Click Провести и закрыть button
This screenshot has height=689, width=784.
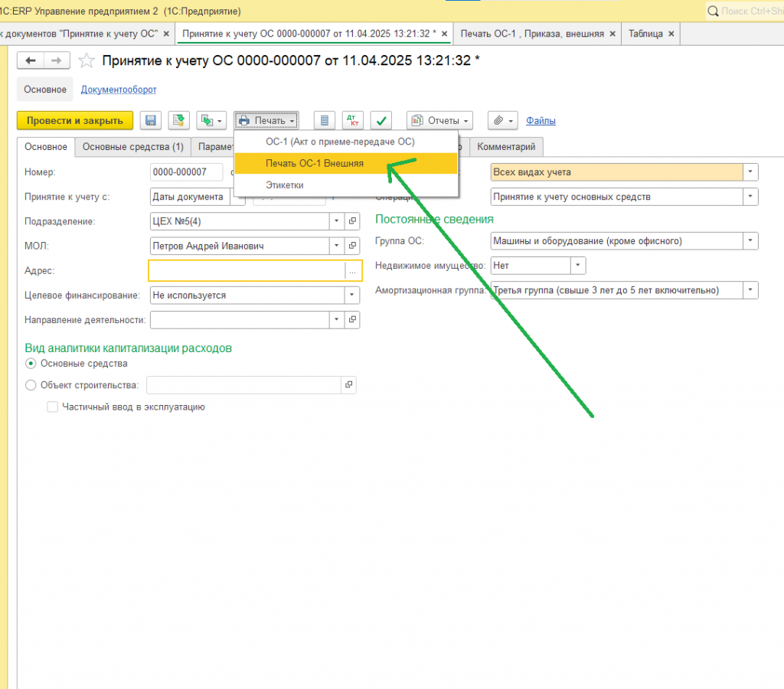point(75,120)
